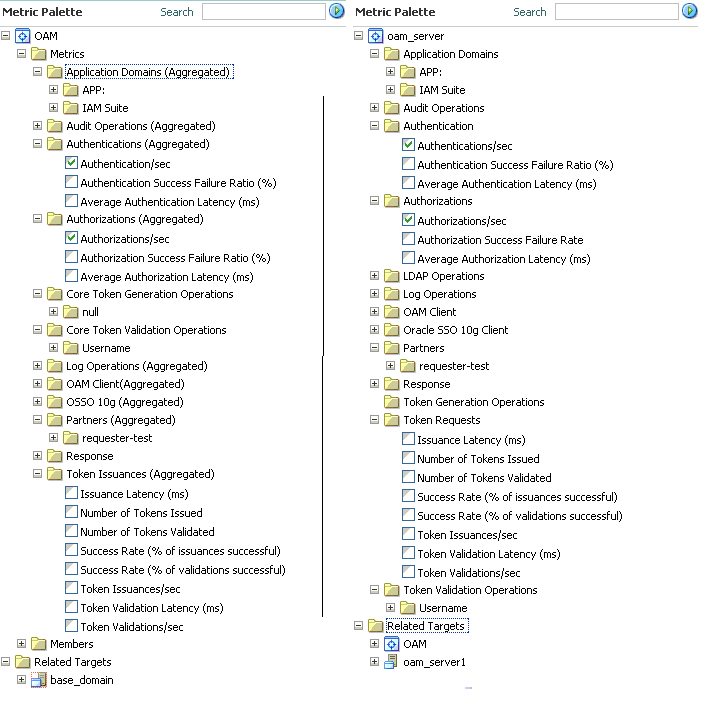Click the Response folder icon in left palette
The width and height of the screenshot is (711, 711).
54,456
